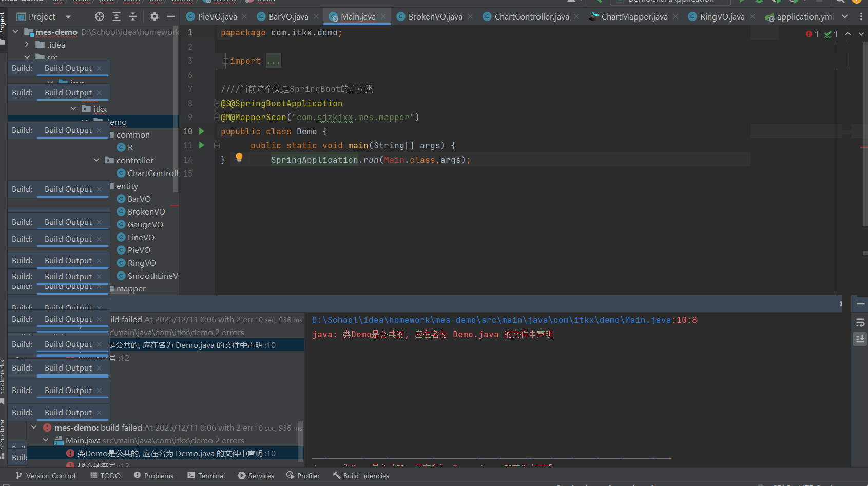Click the folded import ellipsis placeholder
The width and height of the screenshot is (868, 486).
tap(274, 61)
